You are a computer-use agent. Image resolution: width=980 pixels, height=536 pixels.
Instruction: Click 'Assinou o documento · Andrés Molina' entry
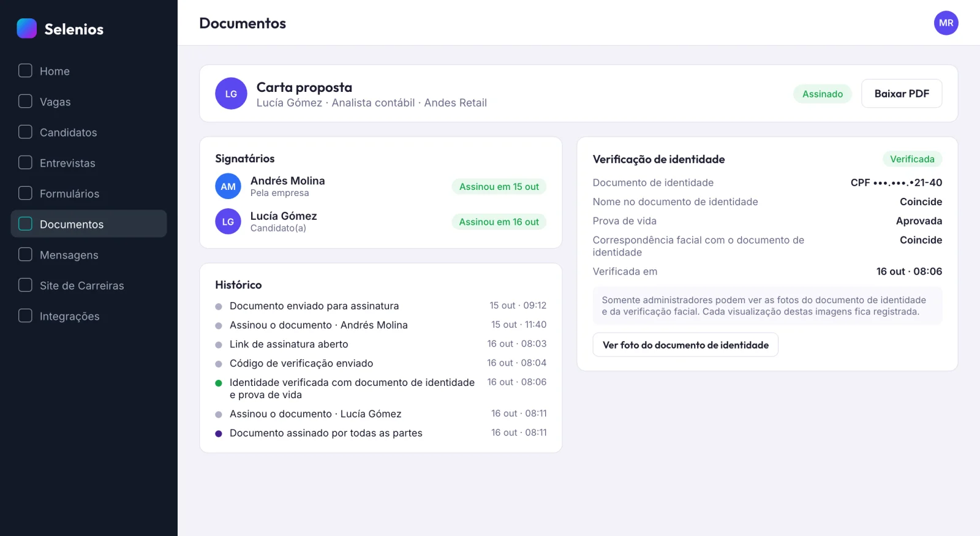380,325
